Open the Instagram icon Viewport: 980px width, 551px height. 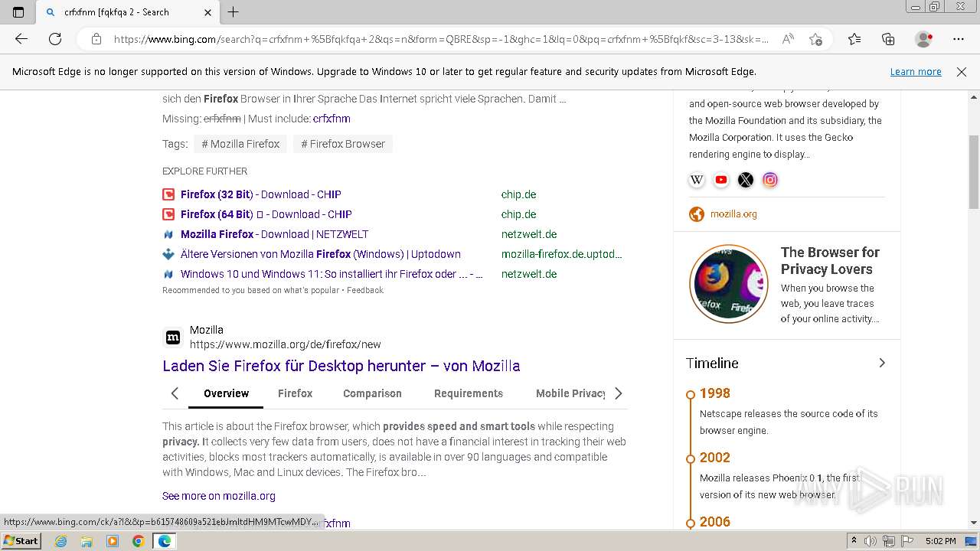click(770, 180)
